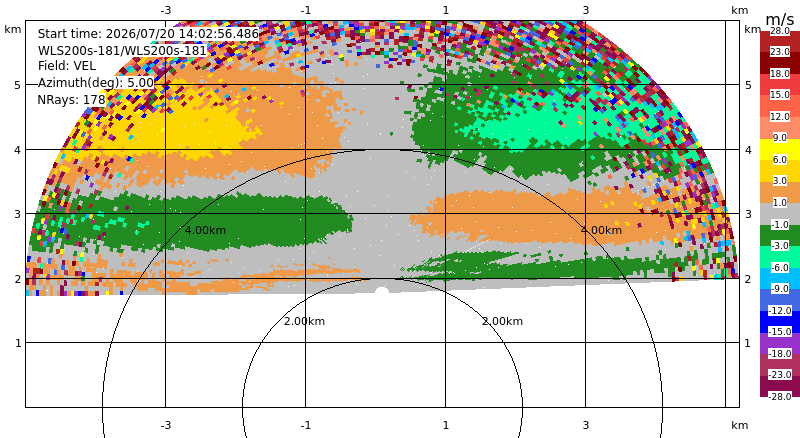Click the WLS200s-181 instrument name label

pos(122,51)
